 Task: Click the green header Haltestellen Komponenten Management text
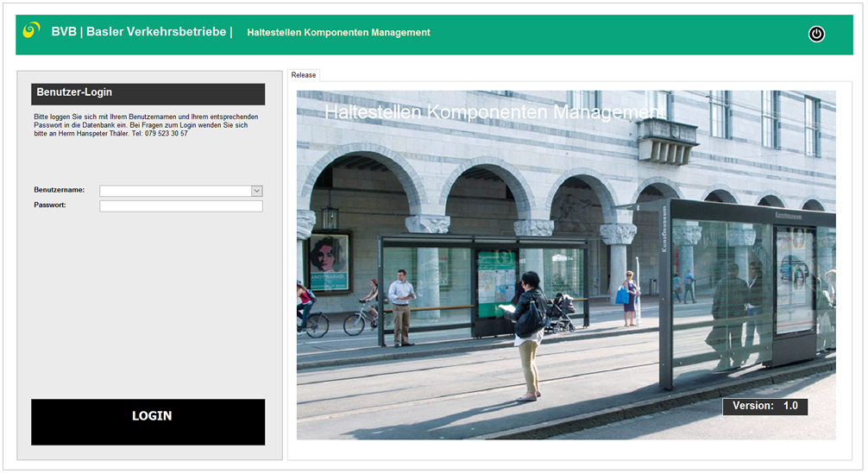338,33
